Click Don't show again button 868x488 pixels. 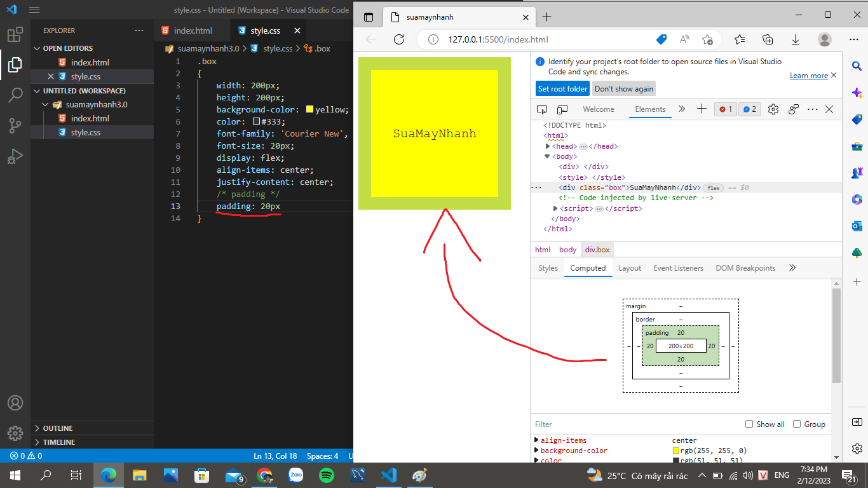click(x=623, y=89)
